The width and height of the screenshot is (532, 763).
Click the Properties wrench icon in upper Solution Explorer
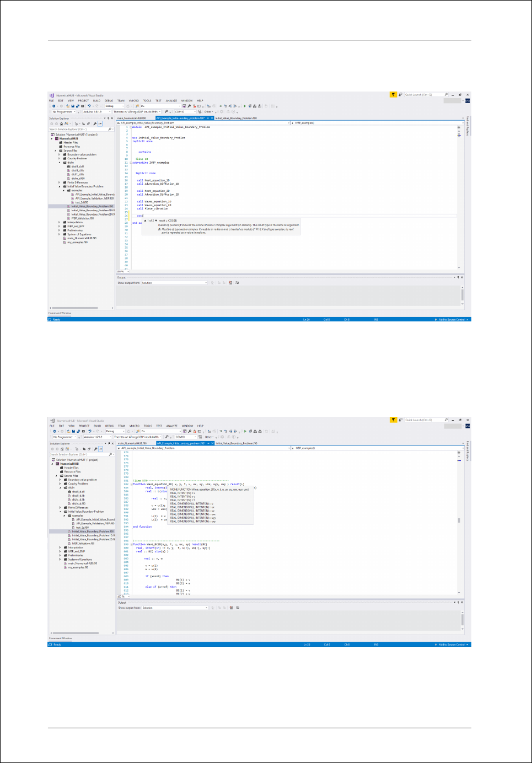(95, 123)
